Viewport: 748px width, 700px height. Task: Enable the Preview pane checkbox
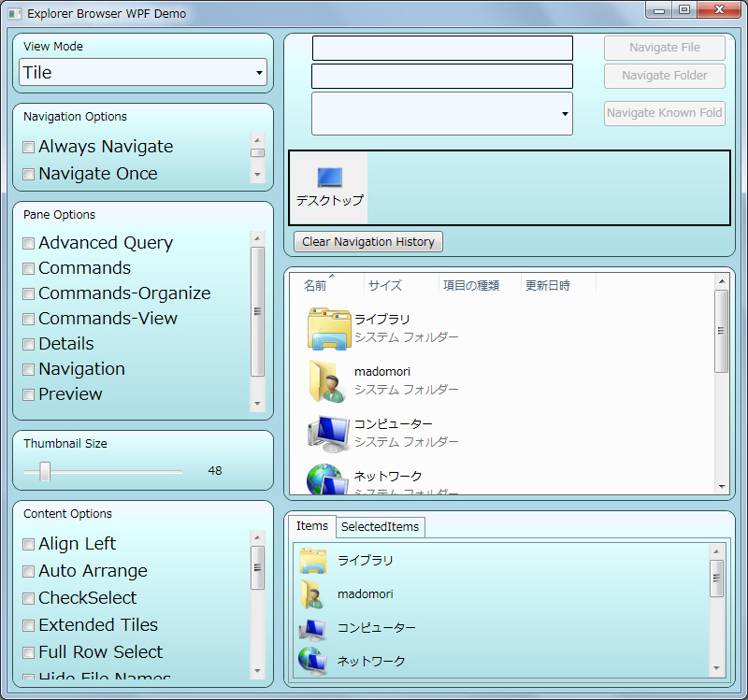coord(29,394)
